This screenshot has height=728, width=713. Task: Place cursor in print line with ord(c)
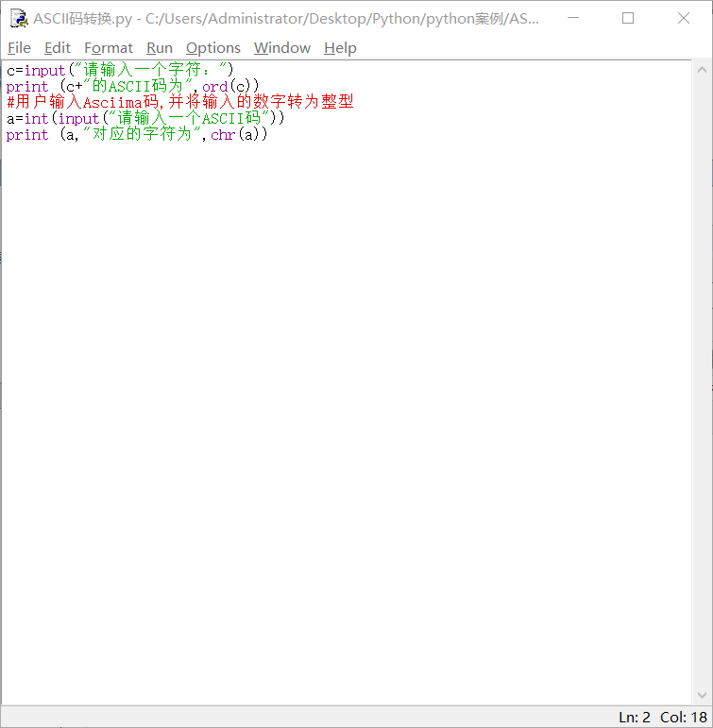[x=132, y=86]
